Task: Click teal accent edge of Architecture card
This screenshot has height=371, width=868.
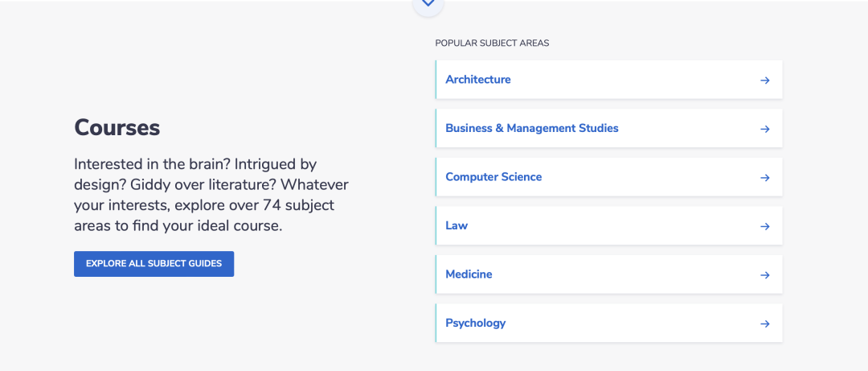Action: [436, 80]
